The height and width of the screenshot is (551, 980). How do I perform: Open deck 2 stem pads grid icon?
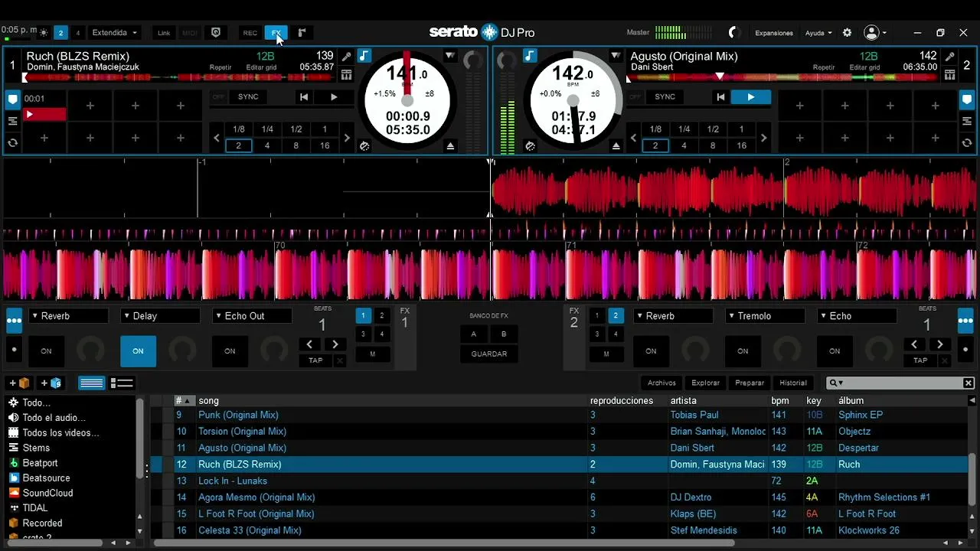(x=950, y=75)
